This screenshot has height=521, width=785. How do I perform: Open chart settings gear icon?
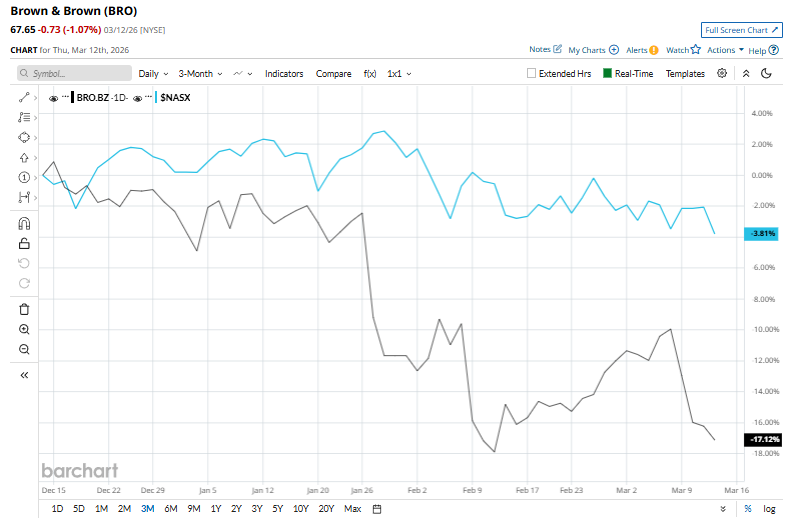pos(722,73)
